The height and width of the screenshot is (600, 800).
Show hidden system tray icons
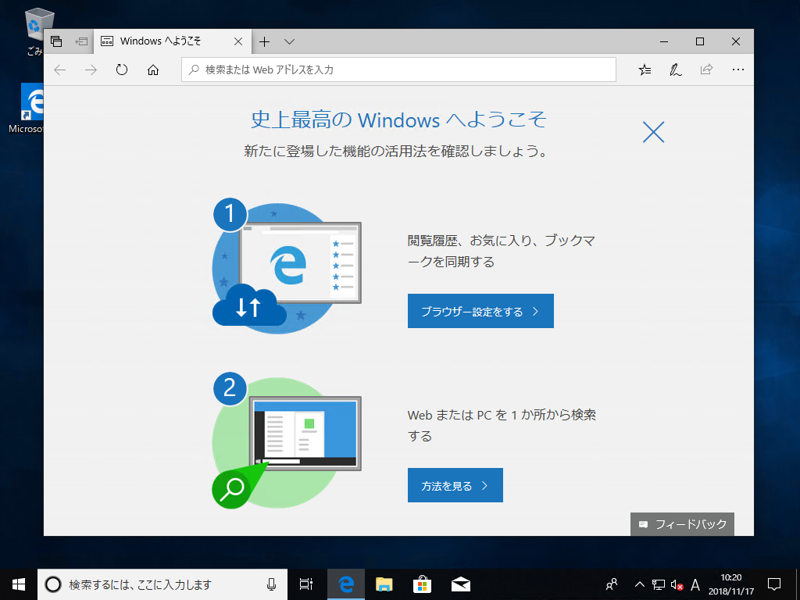point(639,585)
